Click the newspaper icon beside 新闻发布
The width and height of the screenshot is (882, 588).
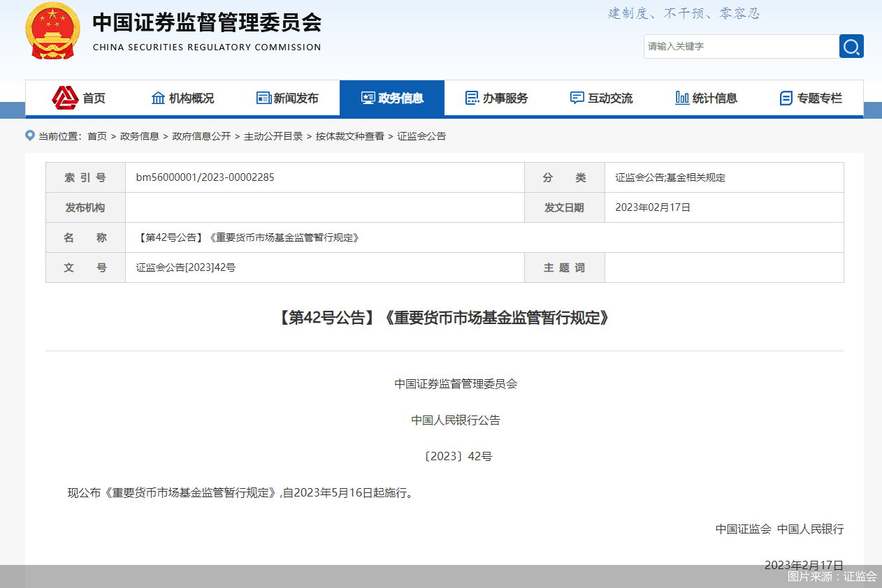point(263,98)
